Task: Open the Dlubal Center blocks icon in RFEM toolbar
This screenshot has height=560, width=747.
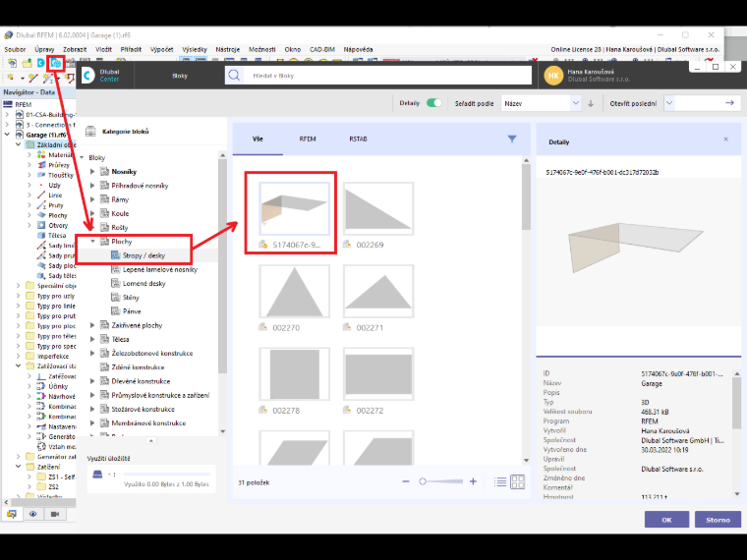Action: [x=56, y=62]
